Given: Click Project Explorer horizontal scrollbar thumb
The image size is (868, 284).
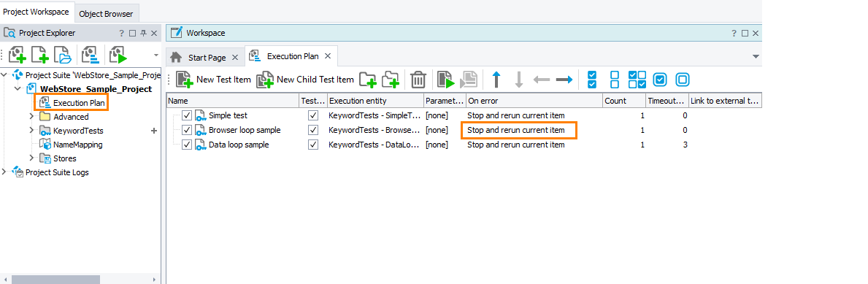Looking at the screenshot, I should [55, 280].
